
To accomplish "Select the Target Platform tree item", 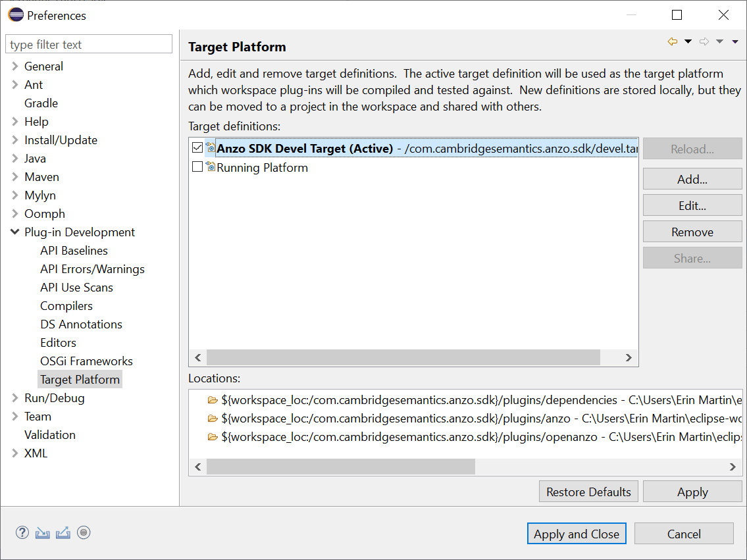I will tap(80, 380).
